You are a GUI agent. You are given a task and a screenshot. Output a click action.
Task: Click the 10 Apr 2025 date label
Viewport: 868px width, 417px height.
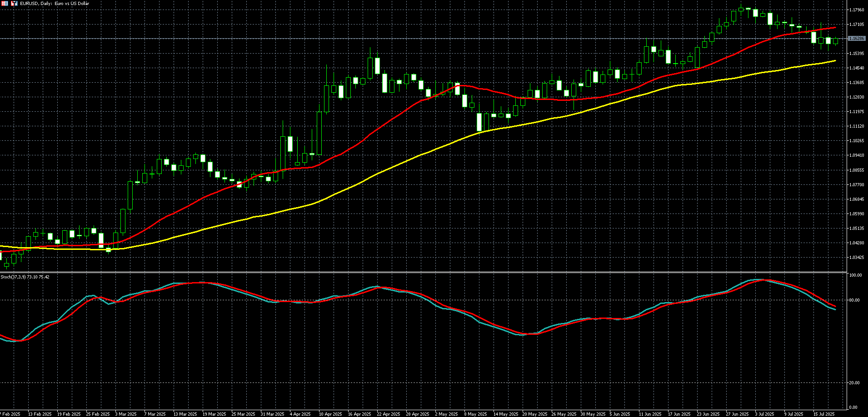tap(330, 414)
